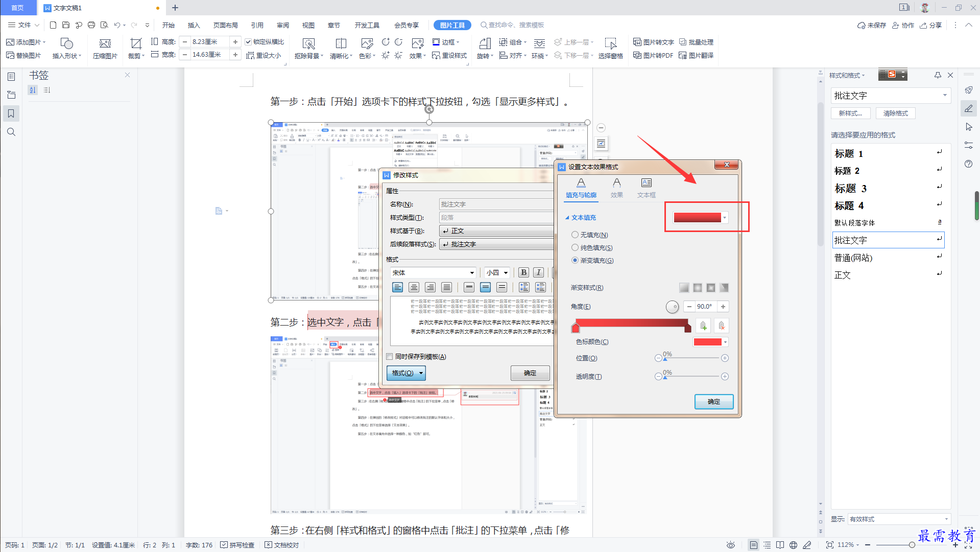Viewport: 980px width, 552px height.
Task: Open the 选择窗格 selection pane
Action: click(x=610, y=49)
